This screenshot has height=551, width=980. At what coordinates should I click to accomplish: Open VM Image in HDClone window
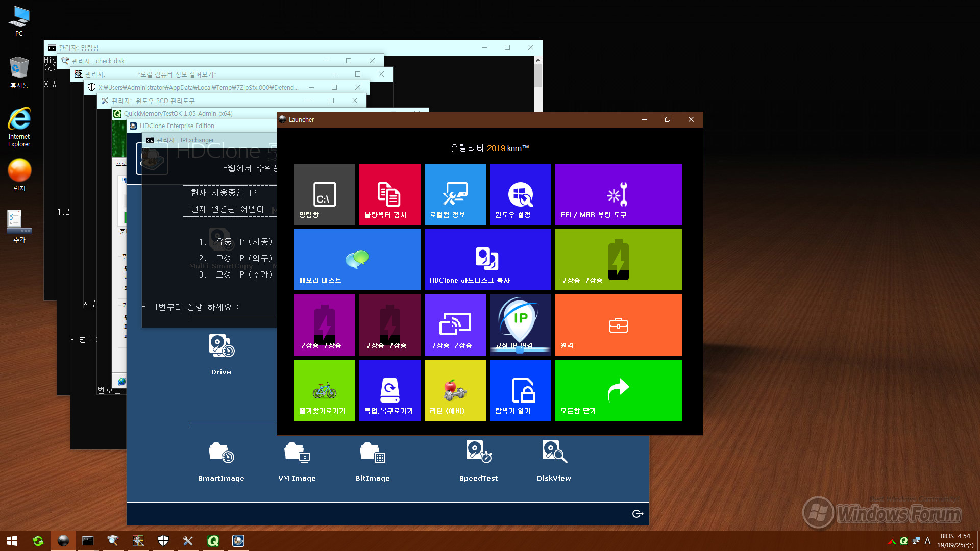tap(297, 461)
